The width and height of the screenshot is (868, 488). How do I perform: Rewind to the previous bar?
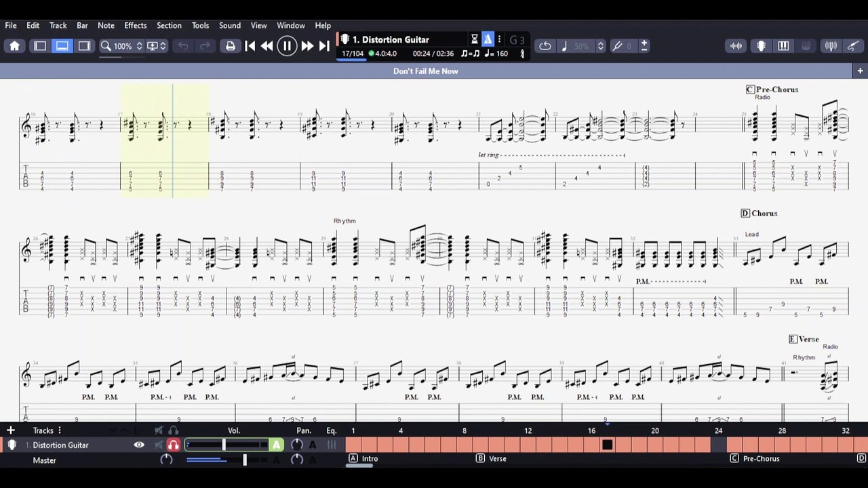coord(267,46)
